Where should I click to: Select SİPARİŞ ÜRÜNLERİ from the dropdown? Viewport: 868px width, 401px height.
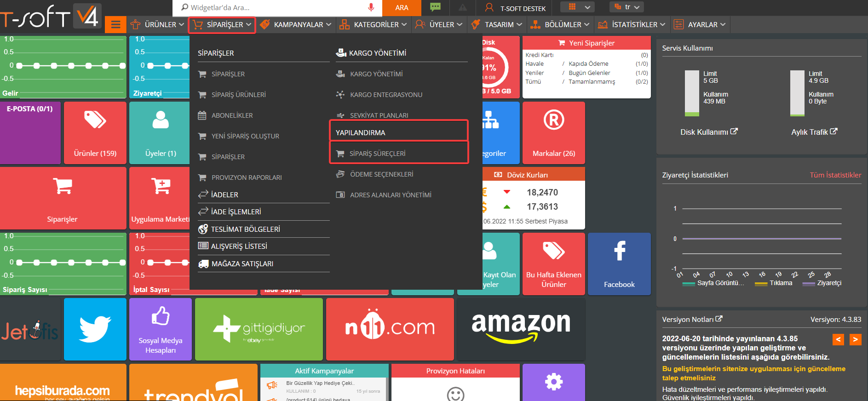pos(232,95)
